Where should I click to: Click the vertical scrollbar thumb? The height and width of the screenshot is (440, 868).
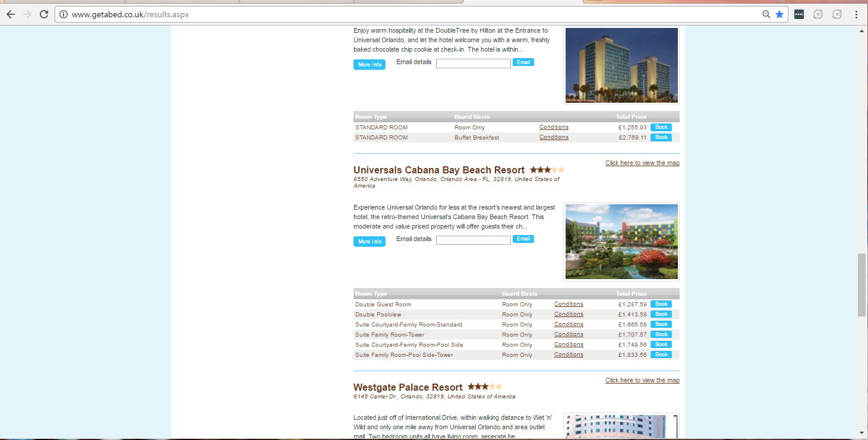(862, 285)
